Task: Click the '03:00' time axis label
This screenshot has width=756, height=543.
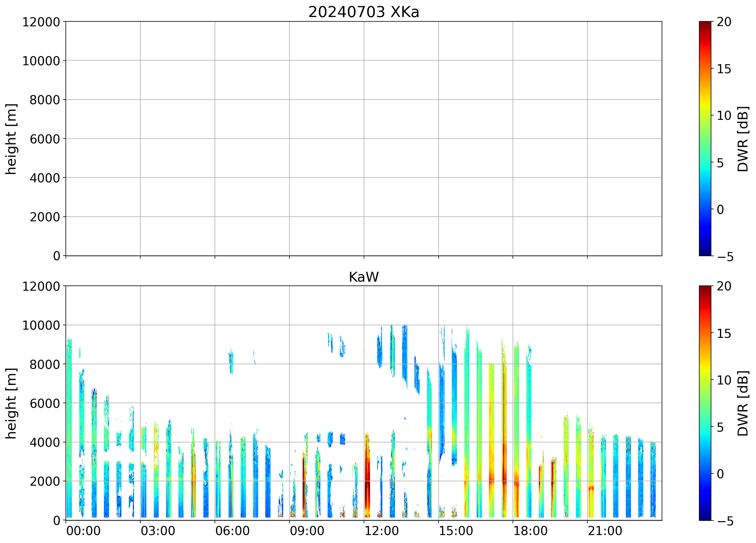Action: coord(158,531)
